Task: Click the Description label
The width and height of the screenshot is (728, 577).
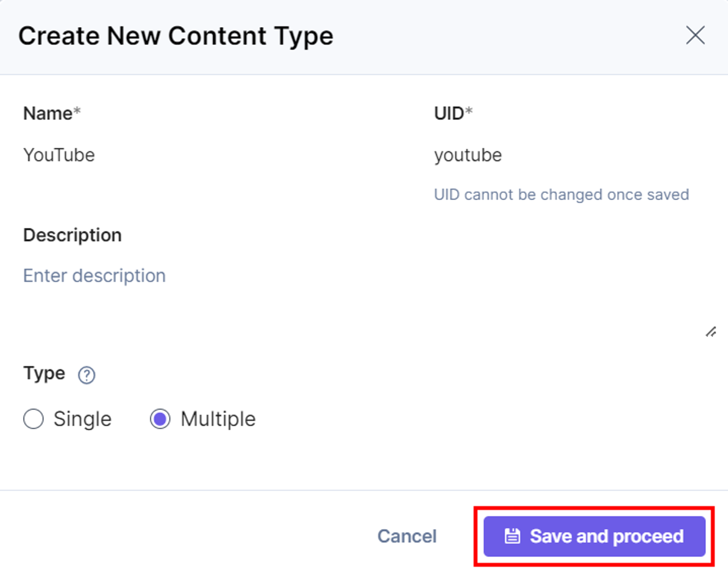Action: coord(72,235)
